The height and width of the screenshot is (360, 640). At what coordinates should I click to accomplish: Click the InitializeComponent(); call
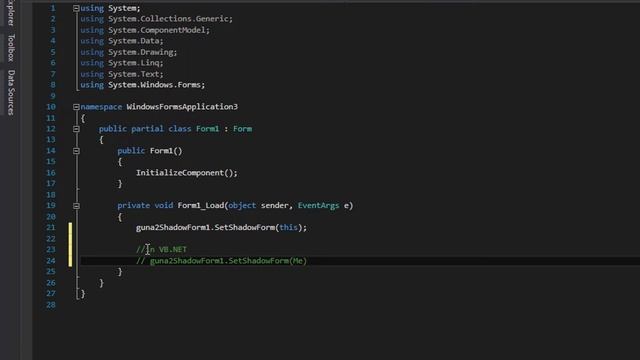[x=187, y=173]
